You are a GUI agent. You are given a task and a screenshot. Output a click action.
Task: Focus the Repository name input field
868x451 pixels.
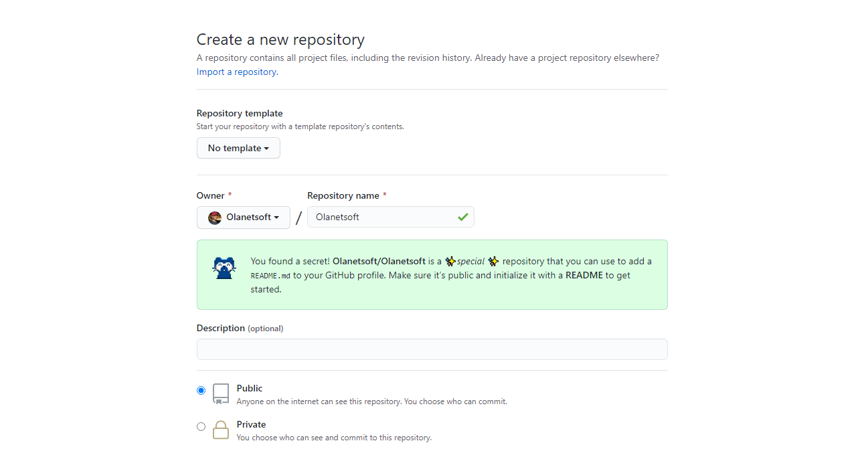[x=381, y=217]
